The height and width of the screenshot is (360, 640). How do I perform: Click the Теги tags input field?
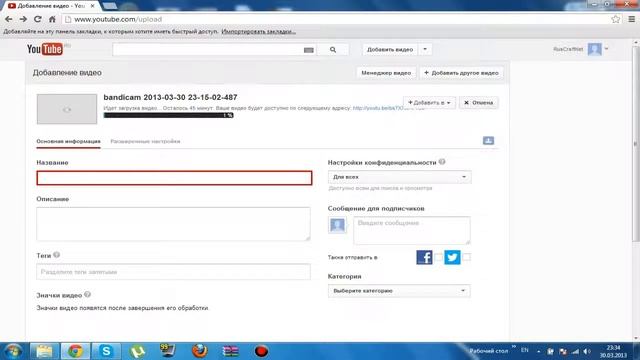173,272
